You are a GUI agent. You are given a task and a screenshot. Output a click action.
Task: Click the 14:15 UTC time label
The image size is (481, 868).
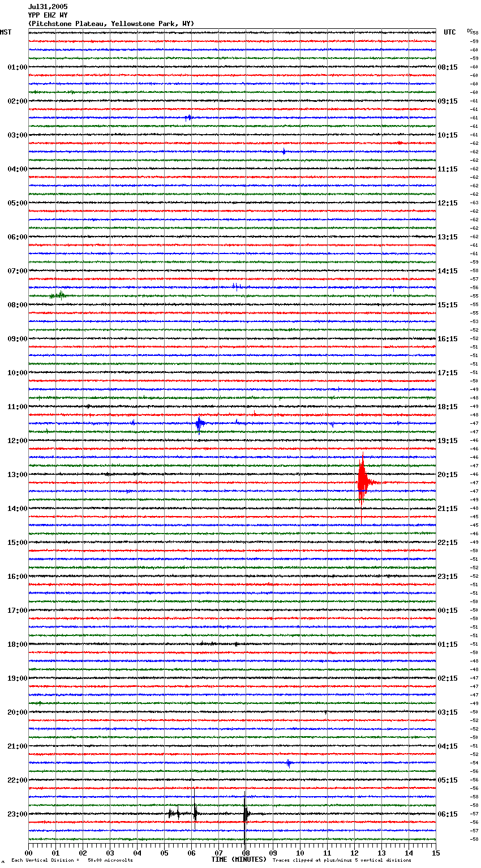coord(448,271)
